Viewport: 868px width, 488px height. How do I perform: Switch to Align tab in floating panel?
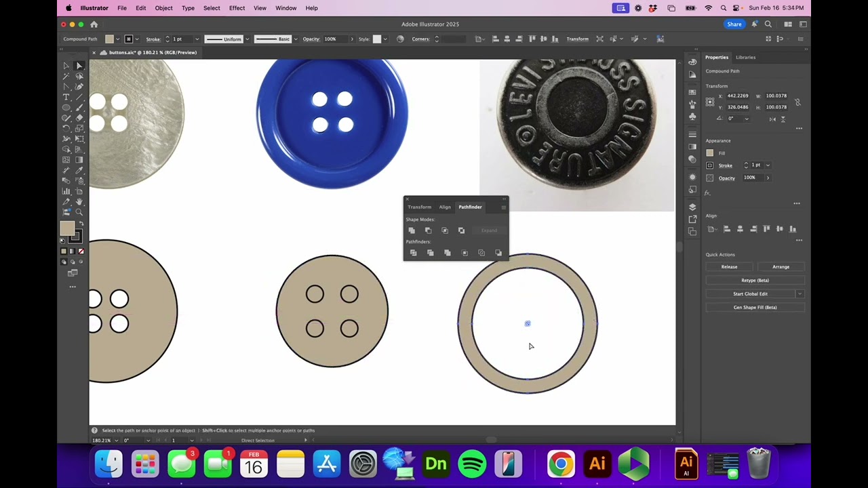point(445,207)
